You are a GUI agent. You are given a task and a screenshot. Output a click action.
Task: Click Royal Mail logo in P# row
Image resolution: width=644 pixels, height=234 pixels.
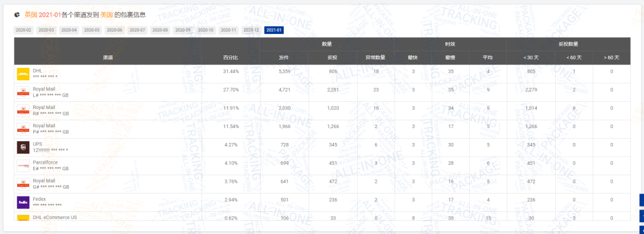(x=23, y=129)
